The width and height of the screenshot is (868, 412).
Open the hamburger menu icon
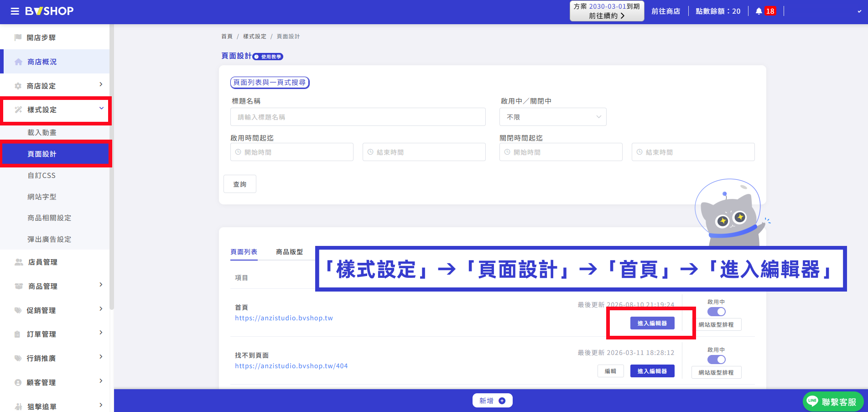coord(15,11)
